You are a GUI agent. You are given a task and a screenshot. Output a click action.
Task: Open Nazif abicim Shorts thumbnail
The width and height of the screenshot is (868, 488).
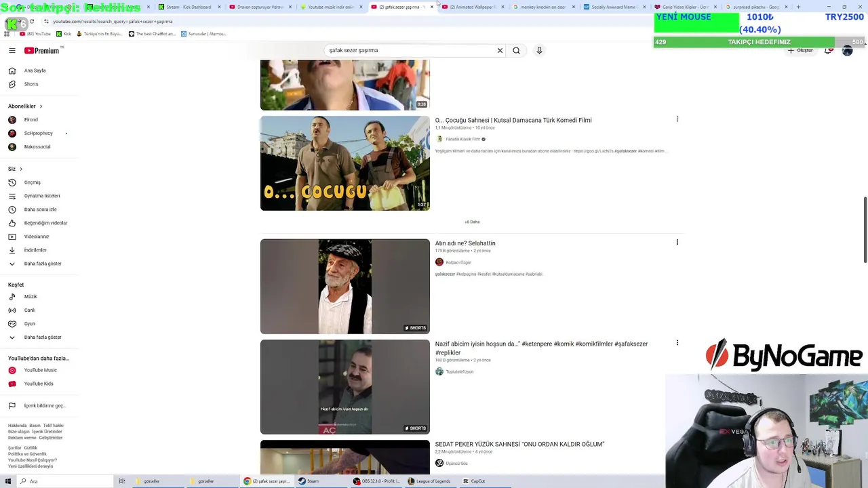click(x=344, y=387)
